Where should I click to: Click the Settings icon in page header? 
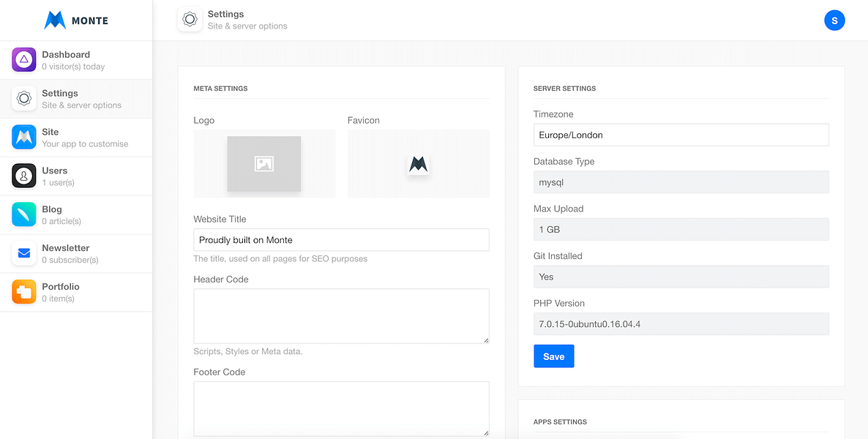(190, 19)
